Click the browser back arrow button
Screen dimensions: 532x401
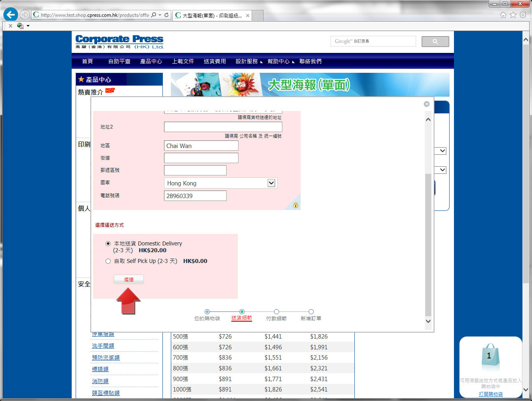[x=11, y=15]
